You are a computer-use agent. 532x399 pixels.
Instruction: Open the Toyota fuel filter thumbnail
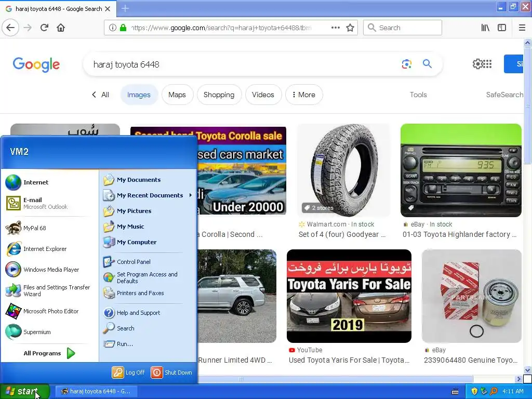pyautogui.click(x=472, y=296)
